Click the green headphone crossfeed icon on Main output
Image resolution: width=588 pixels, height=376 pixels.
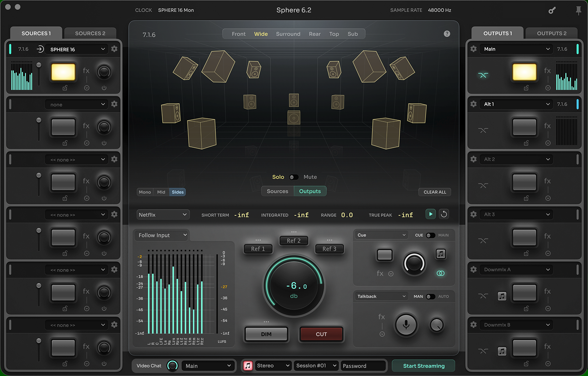(484, 75)
